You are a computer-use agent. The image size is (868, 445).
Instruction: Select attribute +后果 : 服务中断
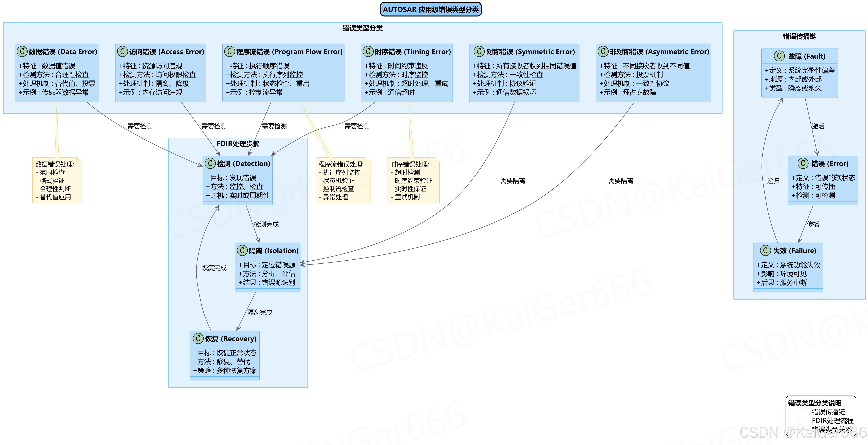click(x=782, y=283)
